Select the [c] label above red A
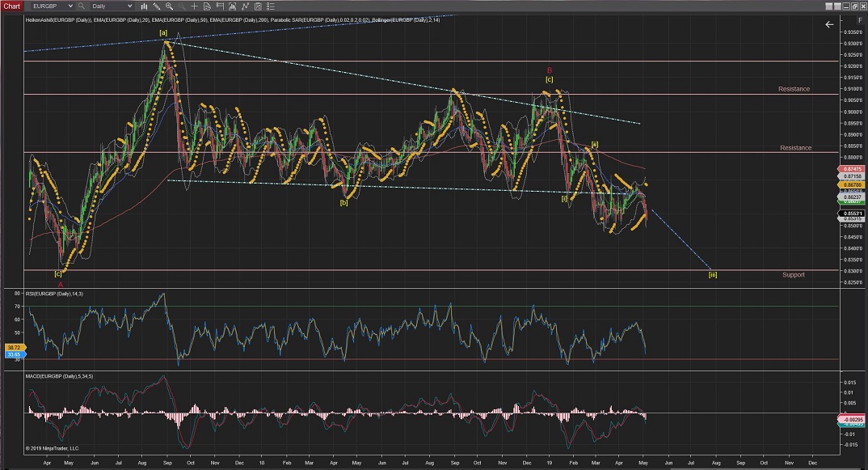The width and height of the screenshot is (868, 470). coord(58,273)
